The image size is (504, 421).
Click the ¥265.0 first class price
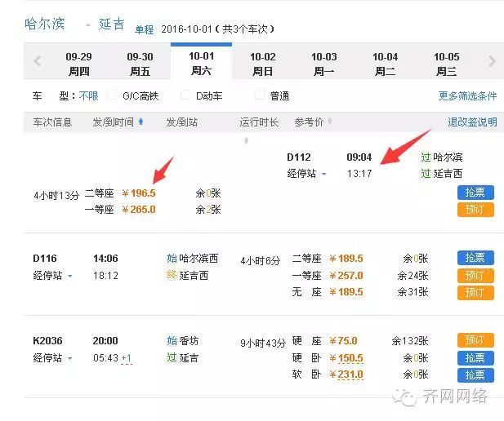(x=139, y=210)
